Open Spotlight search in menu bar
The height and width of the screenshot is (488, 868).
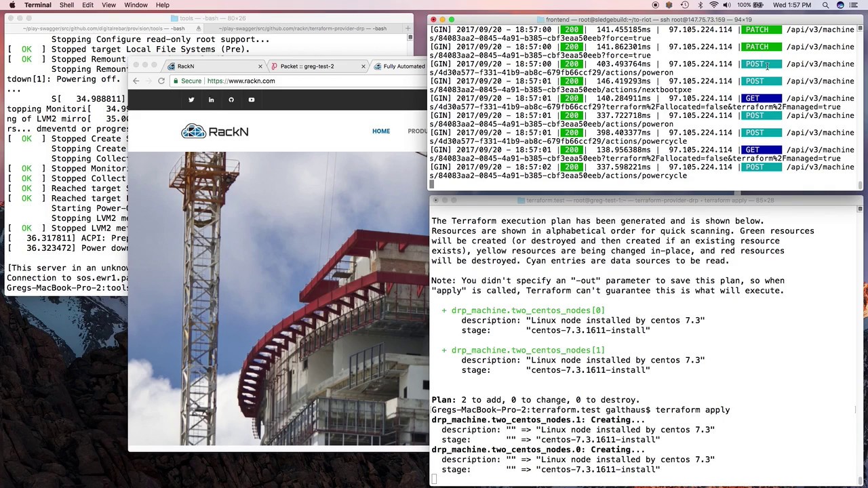(825, 5)
